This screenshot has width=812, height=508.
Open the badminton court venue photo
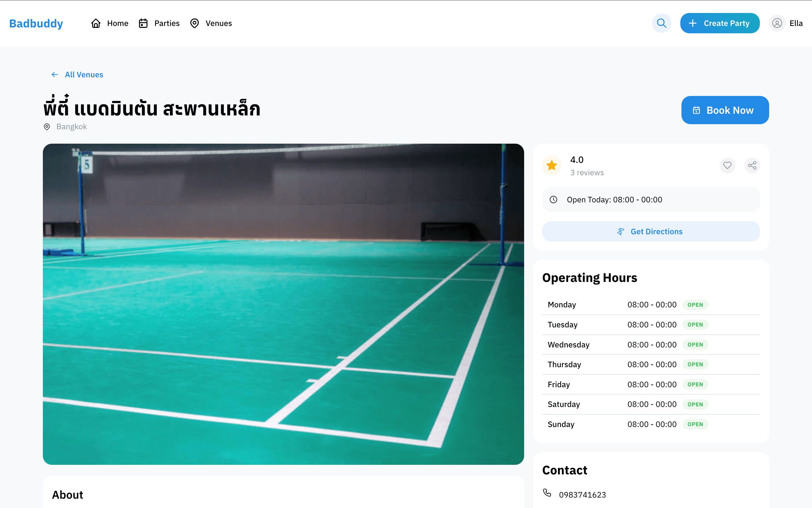pos(283,304)
